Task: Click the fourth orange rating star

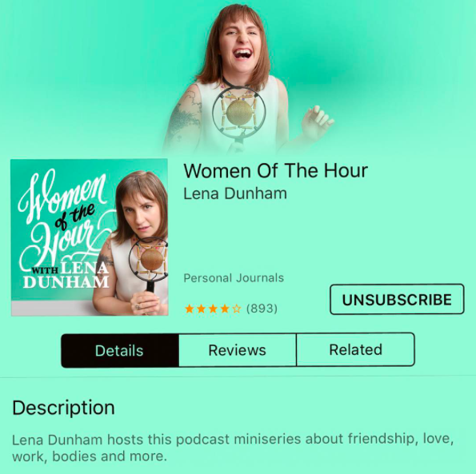Action: 225,309
